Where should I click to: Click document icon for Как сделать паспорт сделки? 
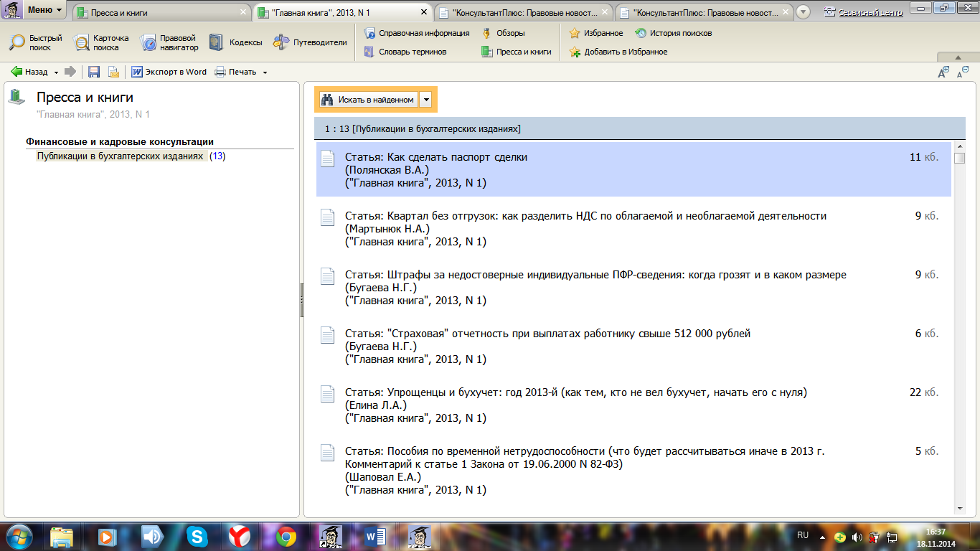click(x=327, y=159)
